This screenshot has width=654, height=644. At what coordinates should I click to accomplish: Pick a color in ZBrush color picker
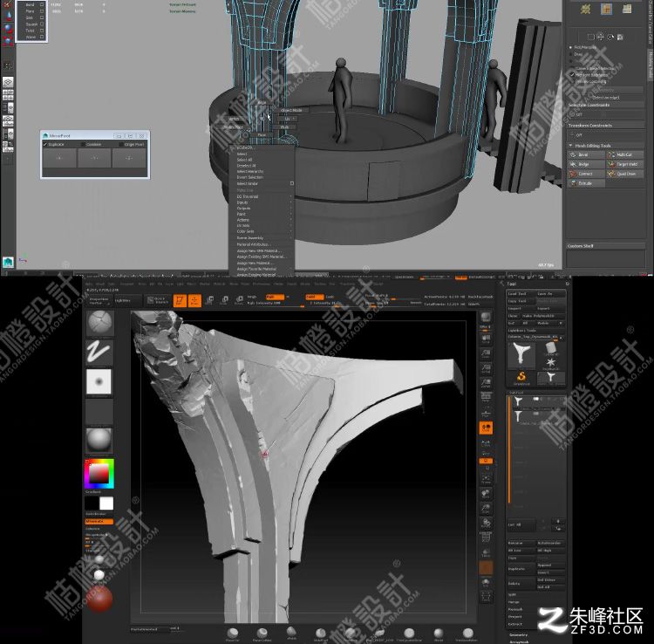99,474
